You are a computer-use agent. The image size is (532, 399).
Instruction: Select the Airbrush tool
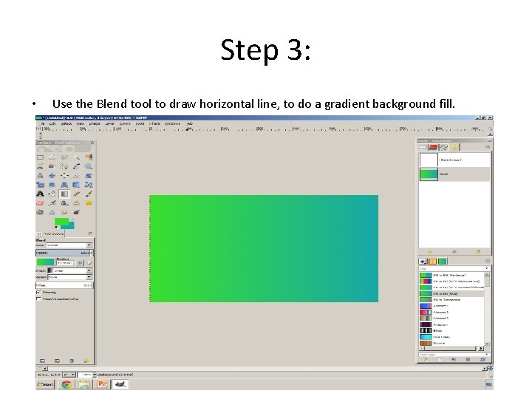click(52, 203)
